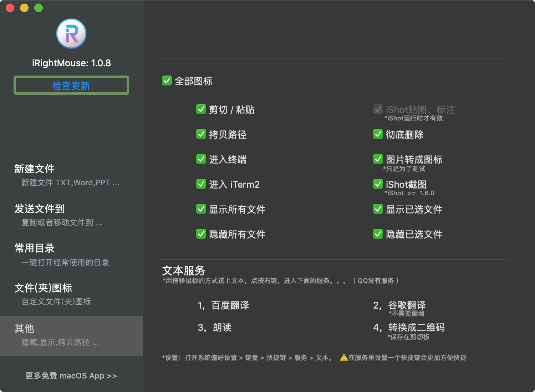Viewport: 535px width, 392px height.
Task: Click the *iShot >= 1.6.0 note
Action: pyautogui.click(x=409, y=193)
